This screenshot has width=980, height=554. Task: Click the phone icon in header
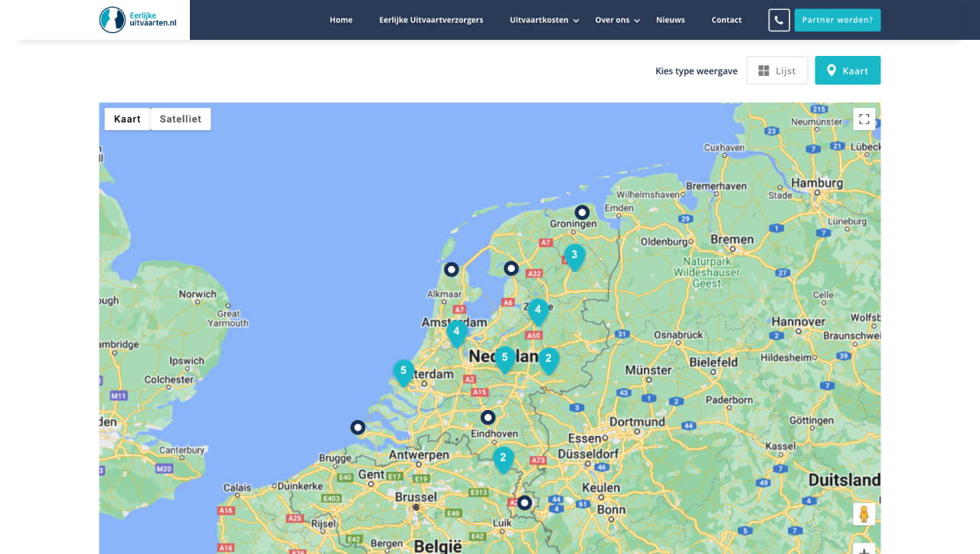[x=779, y=20]
